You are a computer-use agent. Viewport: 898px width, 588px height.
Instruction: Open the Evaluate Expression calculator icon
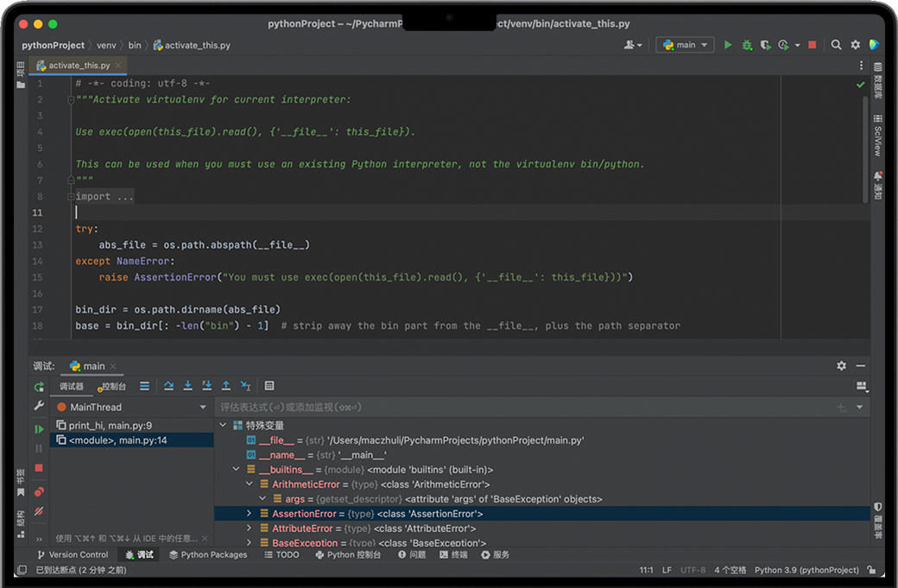click(x=269, y=386)
